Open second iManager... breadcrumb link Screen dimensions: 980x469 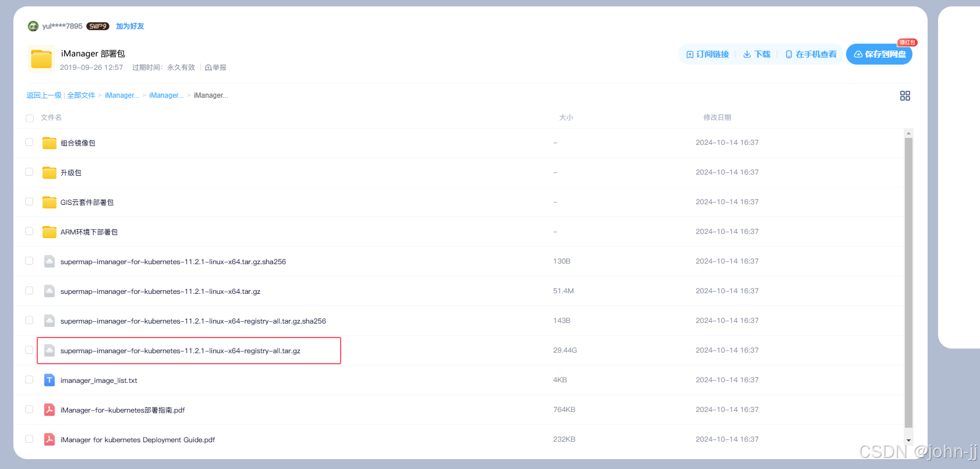click(x=166, y=95)
